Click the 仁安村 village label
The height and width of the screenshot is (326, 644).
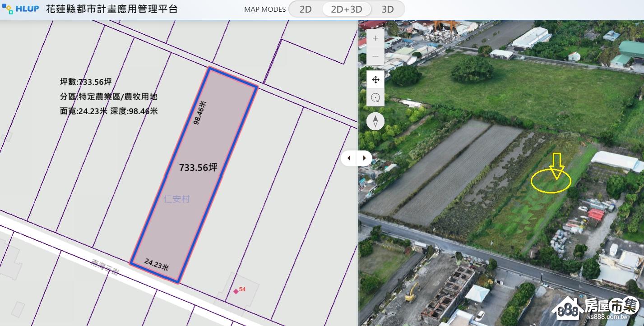click(x=177, y=199)
